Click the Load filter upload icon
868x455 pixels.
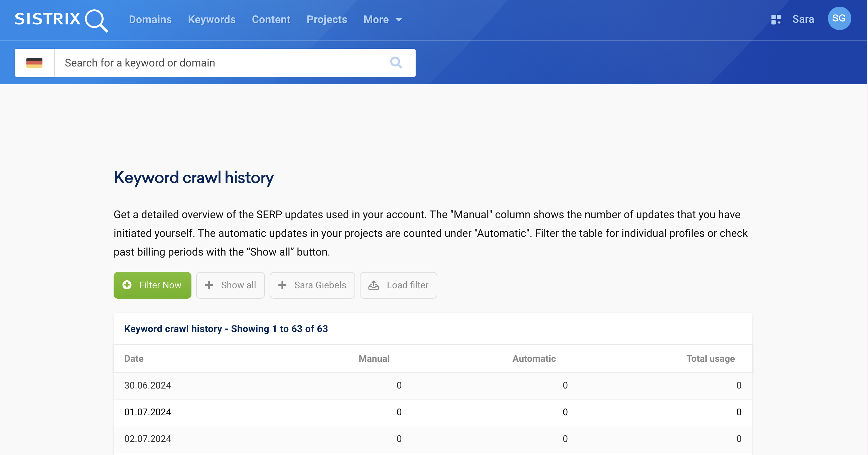pos(374,285)
